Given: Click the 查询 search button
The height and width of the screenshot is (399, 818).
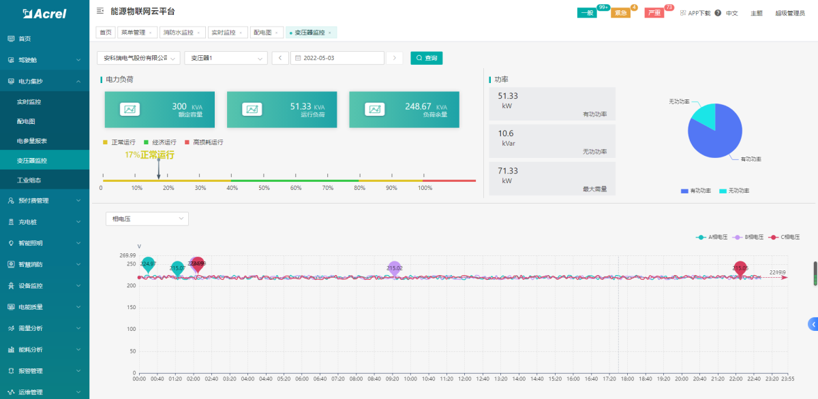Looking at the screenshot, I should (x=427, y=58).
